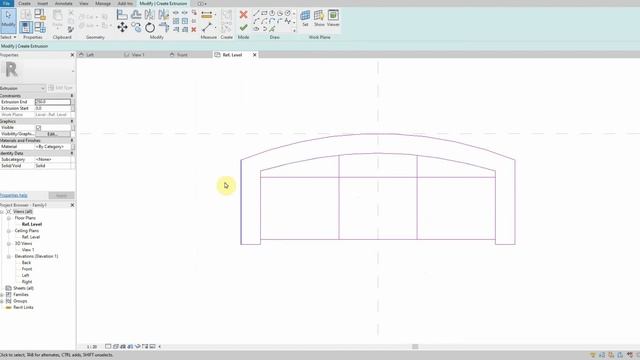Viewport: 640px width, 360px height.
Task: Select the Move tool in Modify panel
Action: (x=122, y=27)
